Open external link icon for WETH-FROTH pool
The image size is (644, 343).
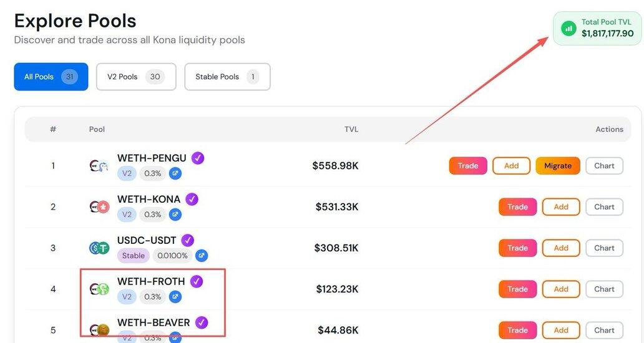click(x=175, y=297)
